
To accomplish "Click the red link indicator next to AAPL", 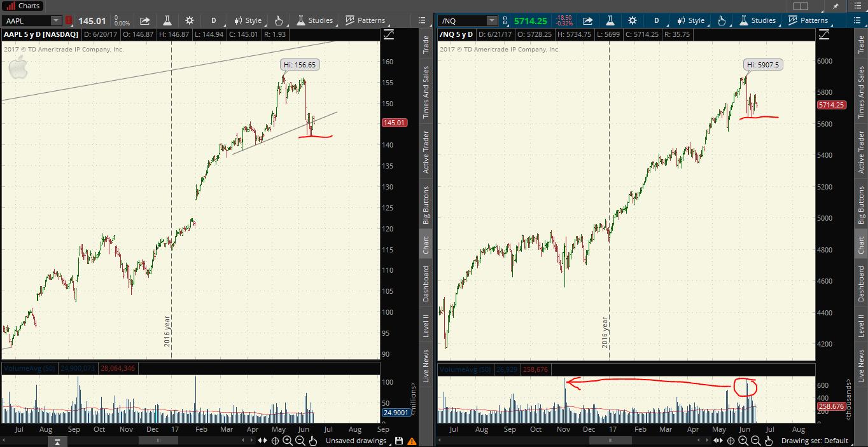I will (69, 21).
